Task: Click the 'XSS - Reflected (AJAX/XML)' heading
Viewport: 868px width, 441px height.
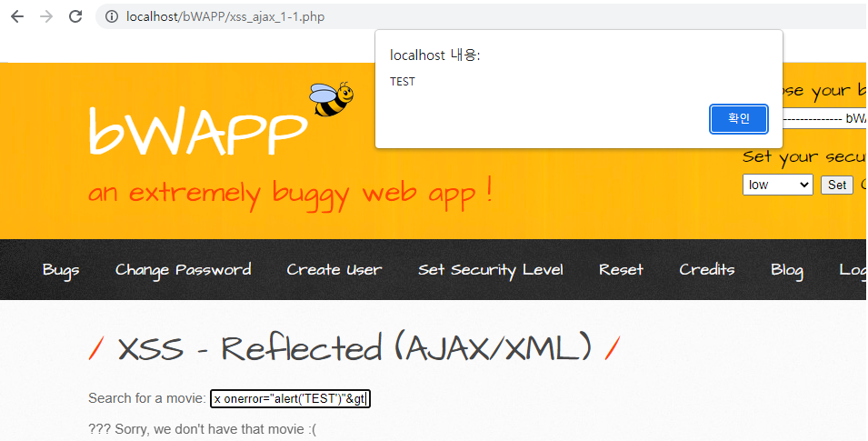Action: [354, 348]
